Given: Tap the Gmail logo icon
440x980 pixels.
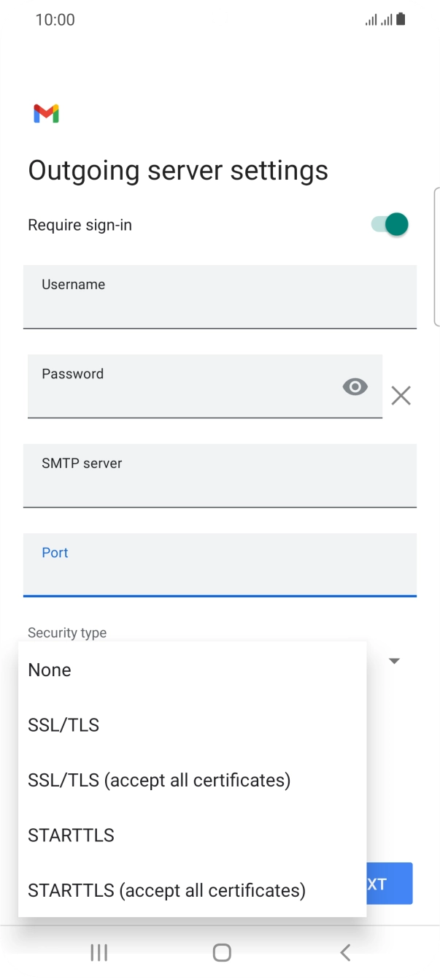Looking at the screenshot, I should click(x=46, y=113).
